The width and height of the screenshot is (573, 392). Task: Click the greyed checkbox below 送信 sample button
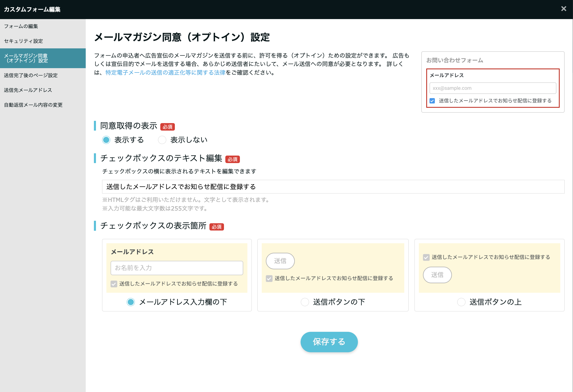(x=269, y=278)
